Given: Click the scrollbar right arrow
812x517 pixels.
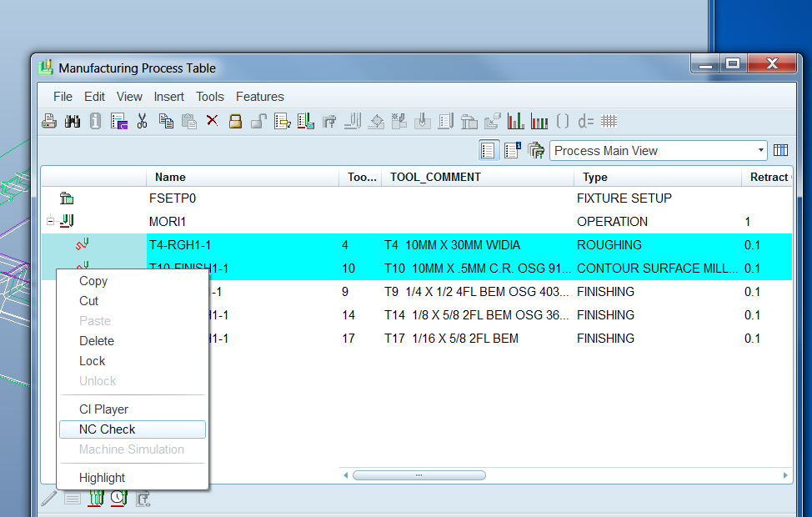Looking at the screenshot, I should coord(785,475).
